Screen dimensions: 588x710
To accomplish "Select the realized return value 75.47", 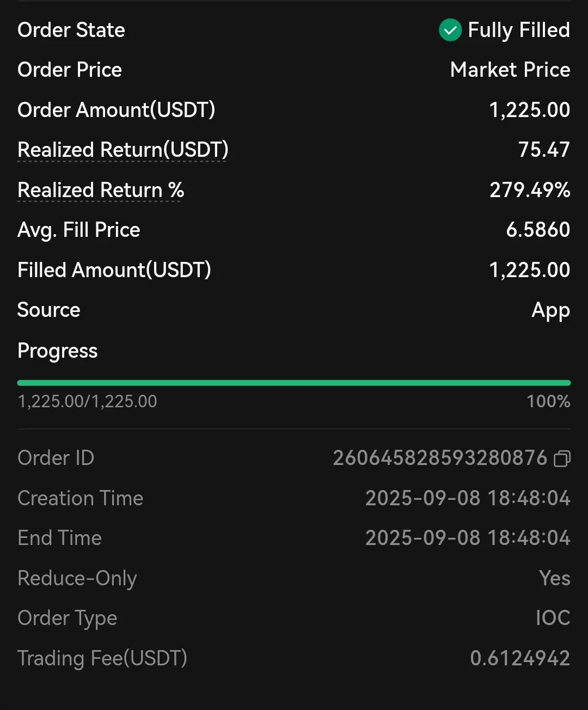I will pos(544,150).
